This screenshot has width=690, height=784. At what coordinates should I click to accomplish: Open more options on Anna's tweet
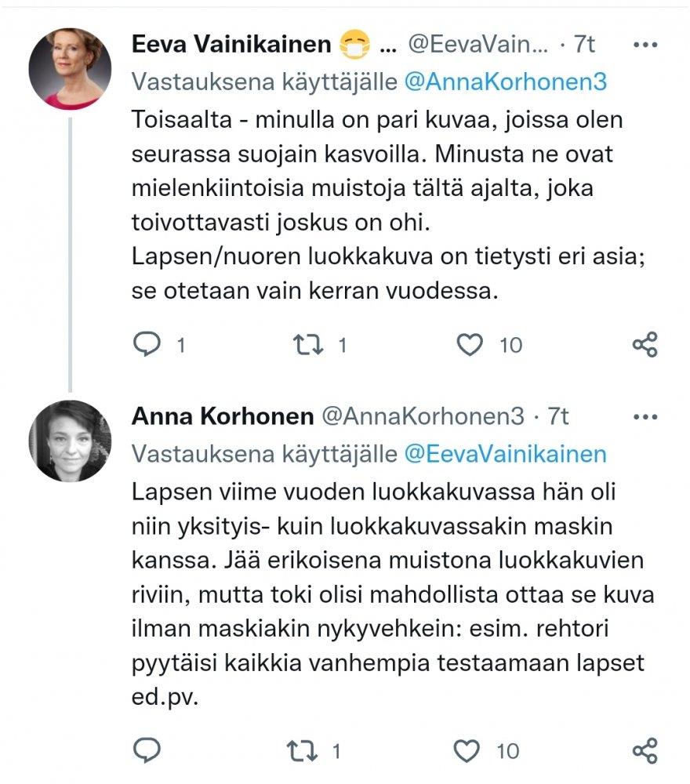pos(645,416)
